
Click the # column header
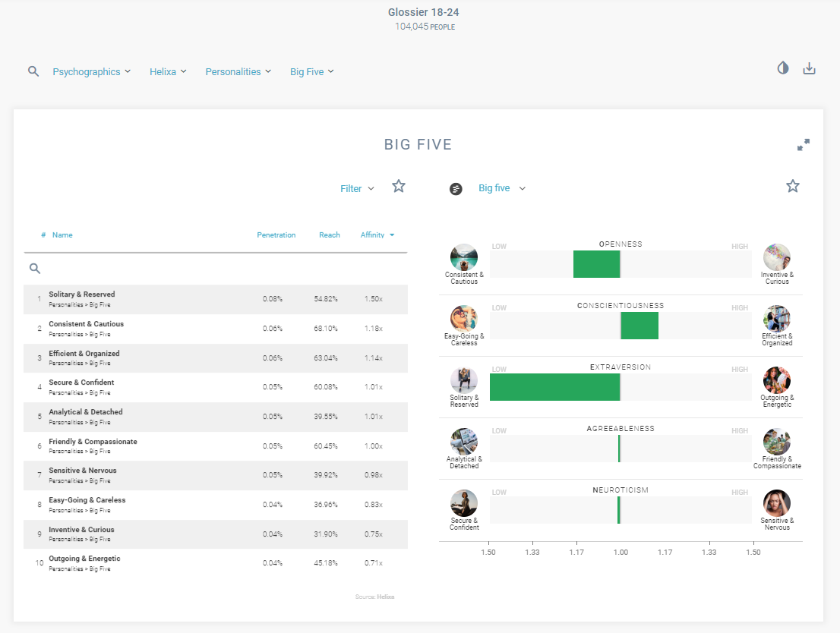point(43,235)
